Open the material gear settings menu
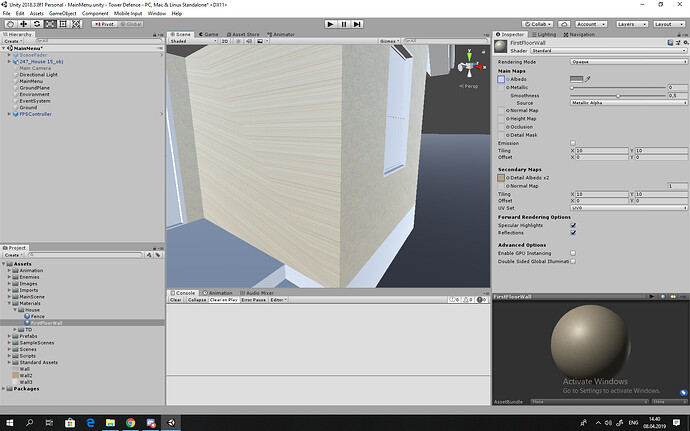 pyautogui.click(x=685, y=43)
